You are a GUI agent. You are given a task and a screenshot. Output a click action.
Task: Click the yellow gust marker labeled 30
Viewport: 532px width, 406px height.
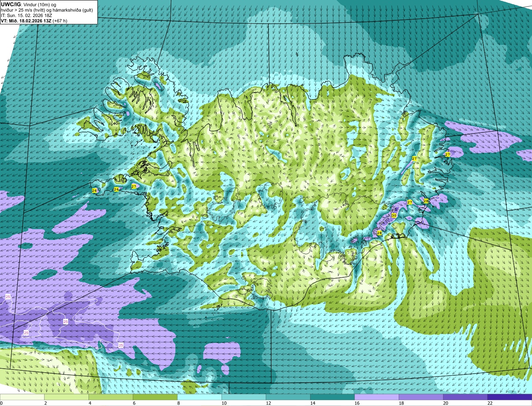394,215
